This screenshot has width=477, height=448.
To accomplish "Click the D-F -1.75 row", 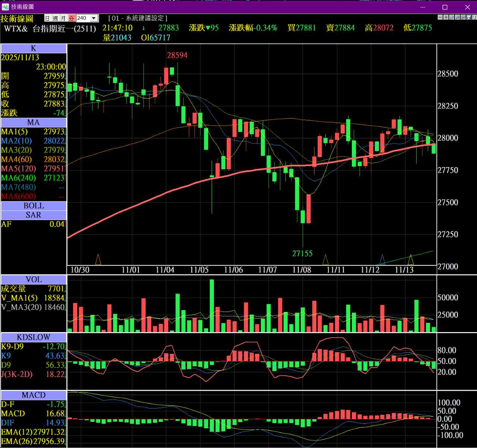I will [34, 404].
